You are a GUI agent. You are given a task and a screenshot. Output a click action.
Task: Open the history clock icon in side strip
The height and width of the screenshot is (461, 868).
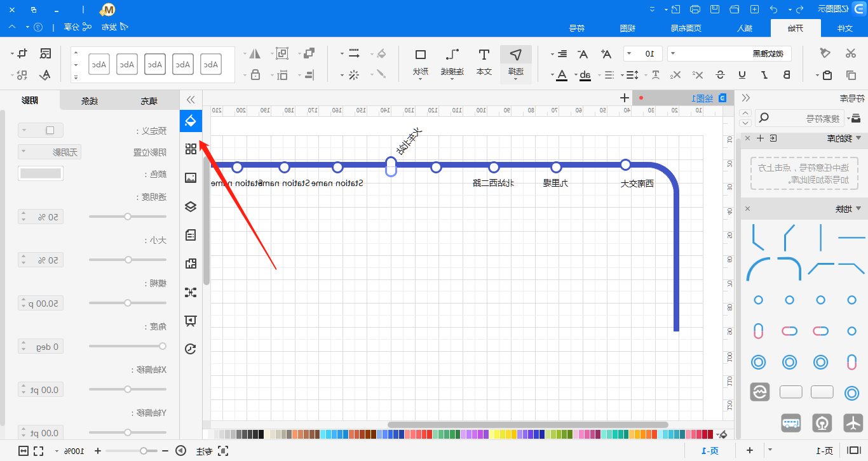click(x=191, y=349)
